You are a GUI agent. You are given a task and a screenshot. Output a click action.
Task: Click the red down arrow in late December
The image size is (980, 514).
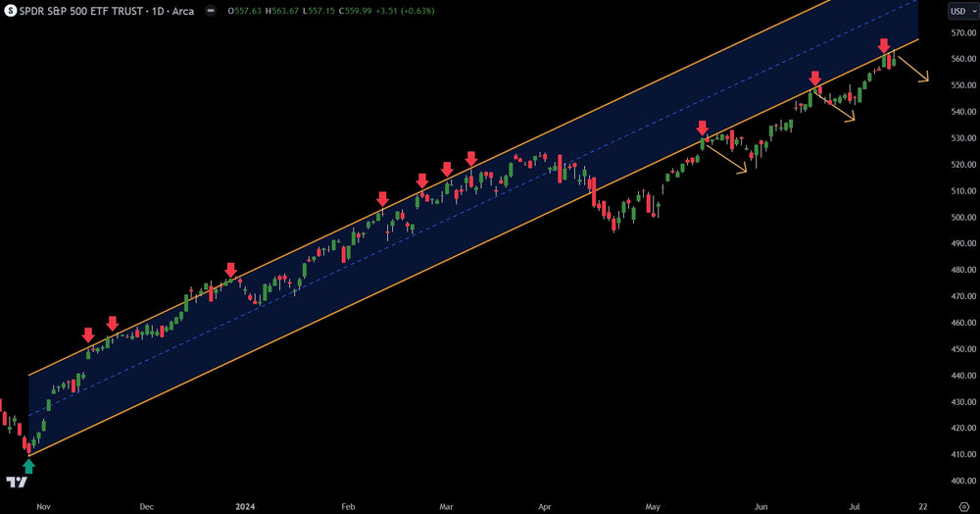click(230, 270)
